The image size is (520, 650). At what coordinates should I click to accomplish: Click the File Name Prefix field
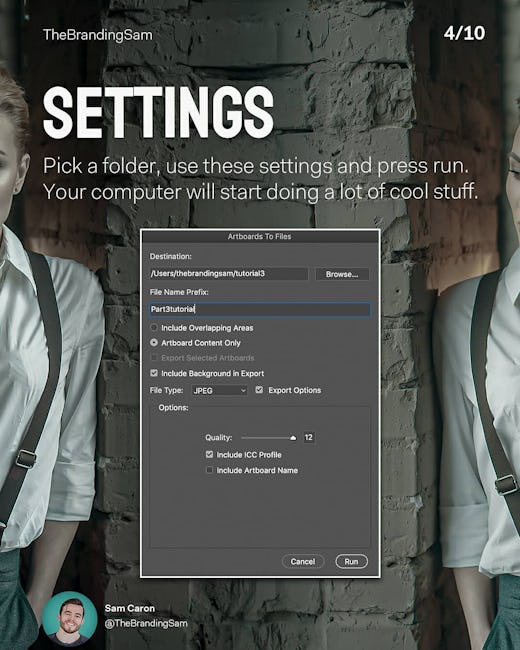click(260, 309)
